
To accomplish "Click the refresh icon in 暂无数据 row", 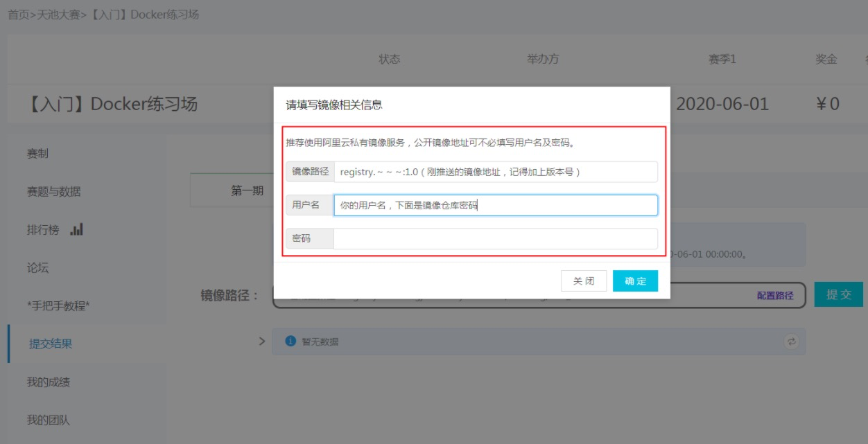I will click(791, 341).
